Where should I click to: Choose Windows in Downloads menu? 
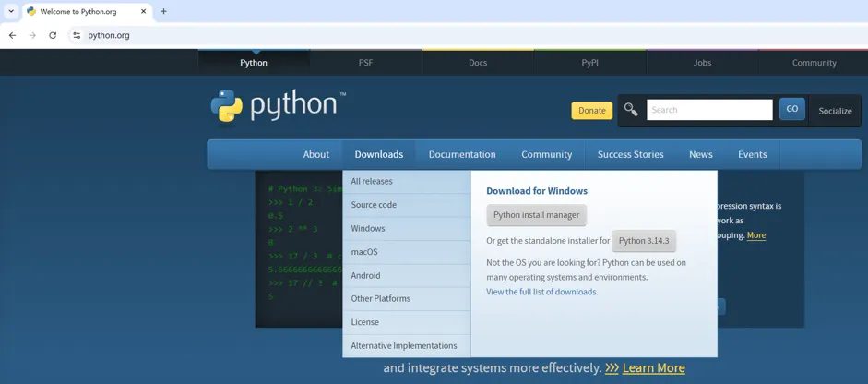[406, 228]
